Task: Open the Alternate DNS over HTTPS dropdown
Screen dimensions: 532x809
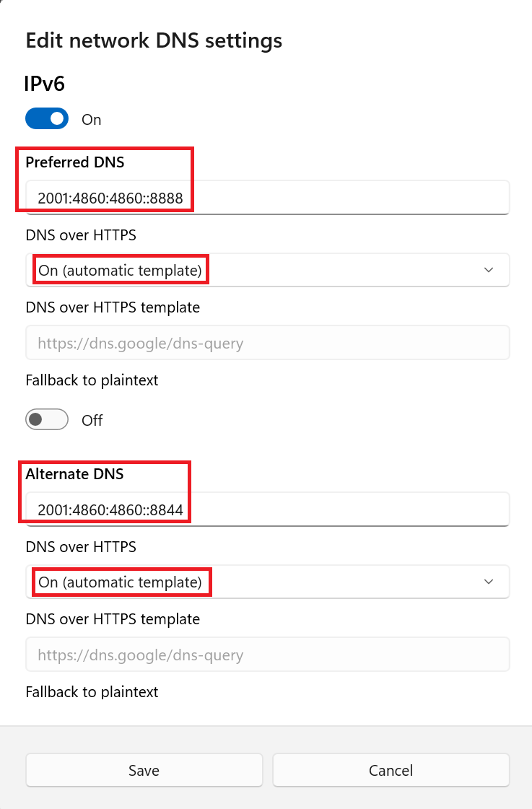Action: coord(267,582)
